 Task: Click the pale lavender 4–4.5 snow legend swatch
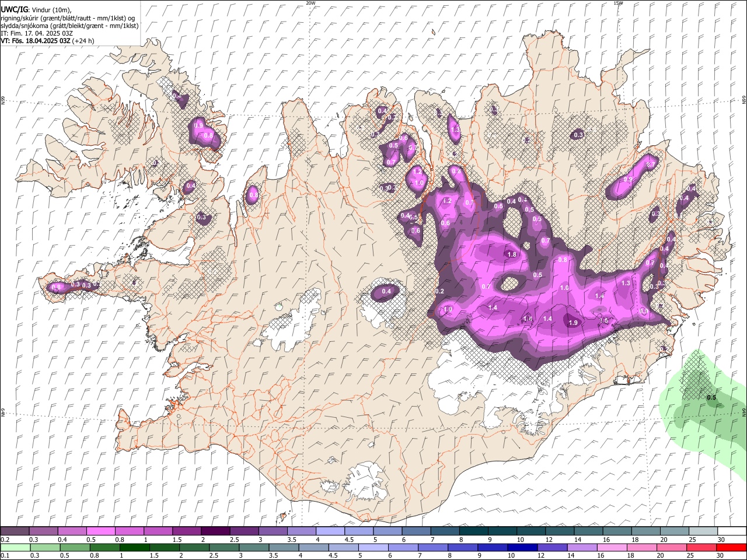(x=330, y=531)
